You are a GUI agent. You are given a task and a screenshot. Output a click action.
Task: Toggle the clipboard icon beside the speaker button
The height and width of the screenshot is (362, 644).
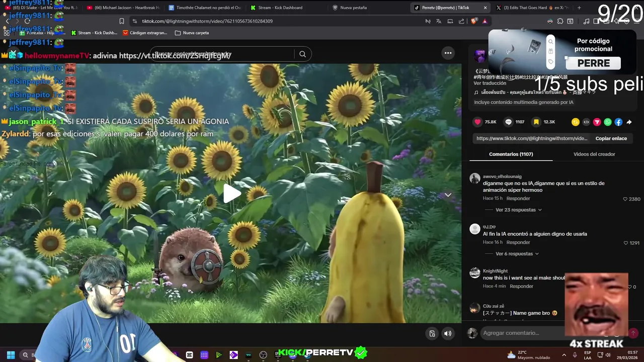tap(432, 333)
